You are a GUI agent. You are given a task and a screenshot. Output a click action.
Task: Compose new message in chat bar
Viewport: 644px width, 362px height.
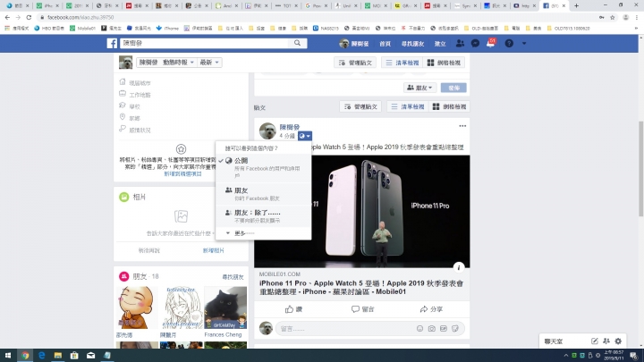(594, 341)
